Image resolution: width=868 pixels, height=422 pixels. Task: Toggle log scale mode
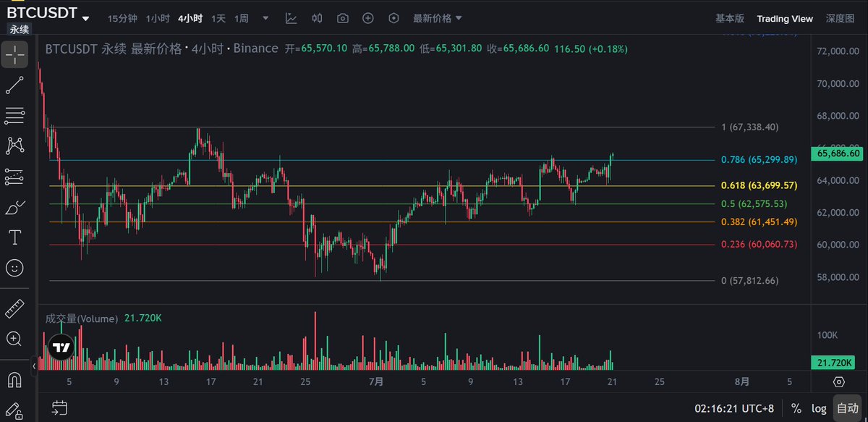pos(818,408)
